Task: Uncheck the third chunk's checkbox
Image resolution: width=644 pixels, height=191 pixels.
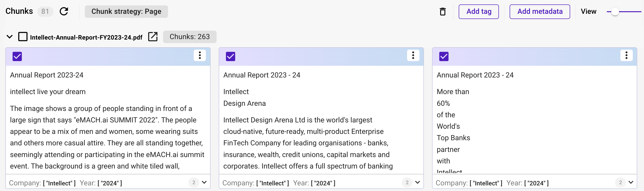Action: point(444,56)
